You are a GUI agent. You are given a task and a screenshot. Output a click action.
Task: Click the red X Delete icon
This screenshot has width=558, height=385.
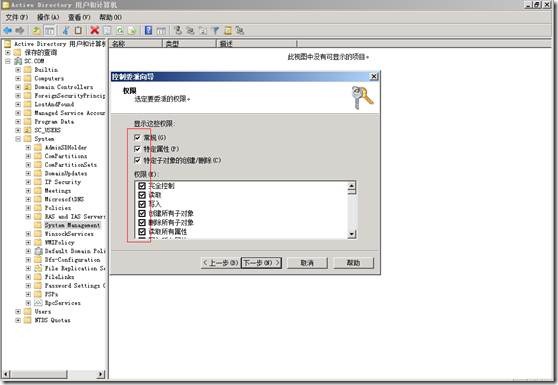pos(94,31)
